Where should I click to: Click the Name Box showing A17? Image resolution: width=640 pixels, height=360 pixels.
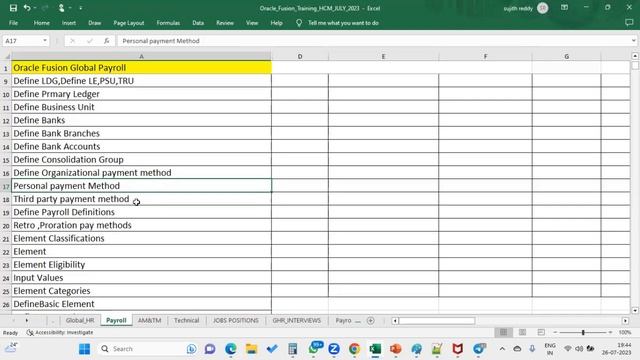[22, 41]
